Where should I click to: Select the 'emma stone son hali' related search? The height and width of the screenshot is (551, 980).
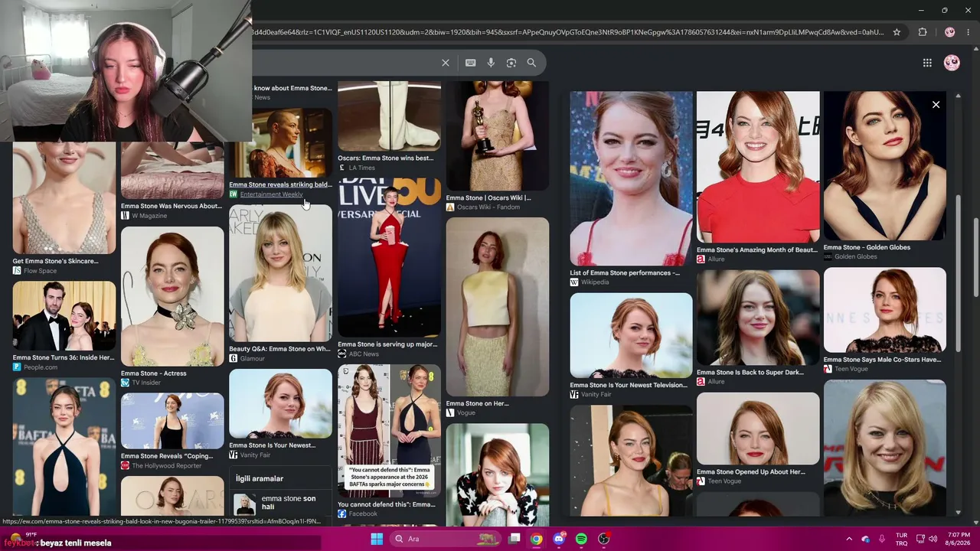pos(280,504)
